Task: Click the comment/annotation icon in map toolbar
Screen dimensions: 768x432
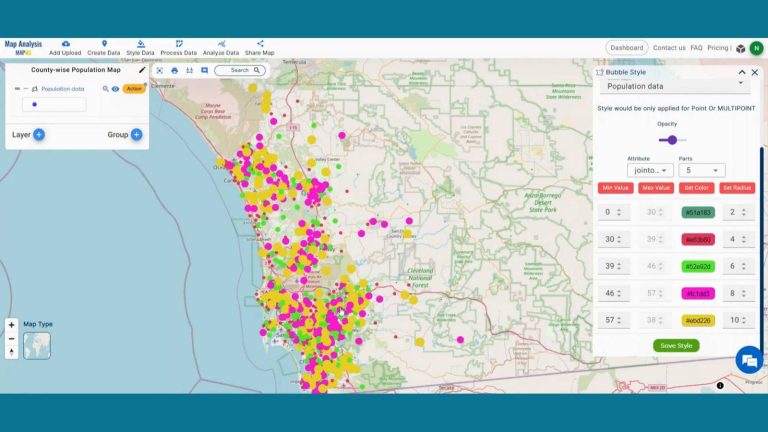Action: click(x=205, y=71)
